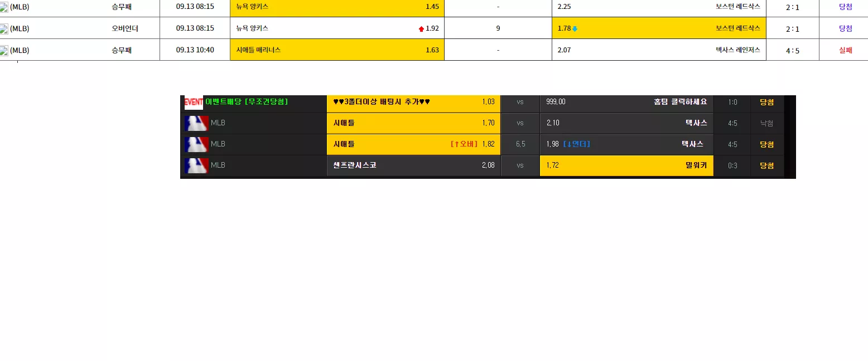Click the red up arrow beside 1.92
This screenshot has width=868, height=361.
pyautogui.click(x=421, y=28)
